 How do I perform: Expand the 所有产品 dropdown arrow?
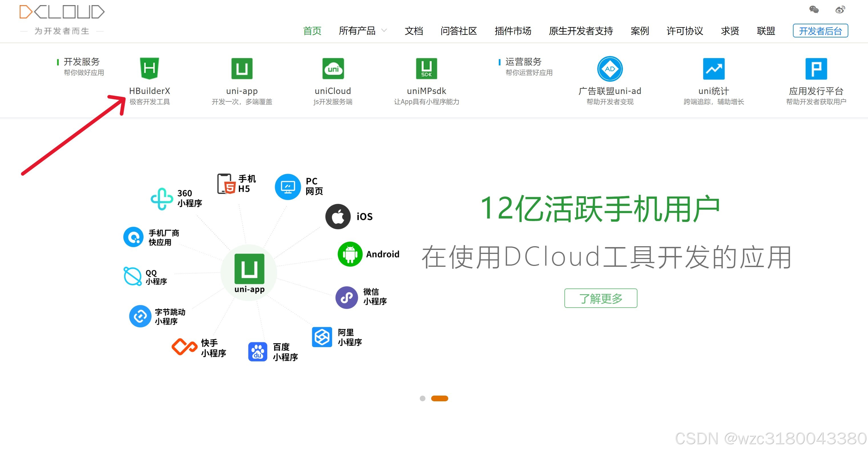coord(384,31)
